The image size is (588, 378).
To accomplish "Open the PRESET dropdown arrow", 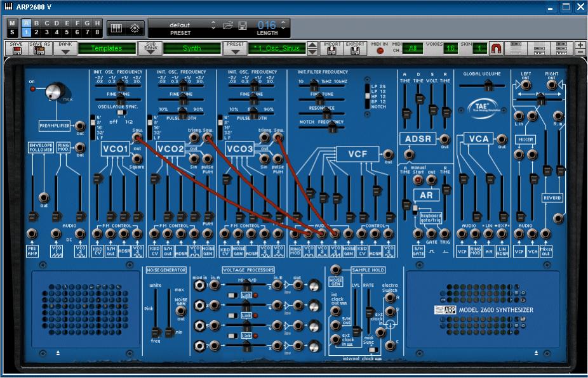I will tap(235, 52).
